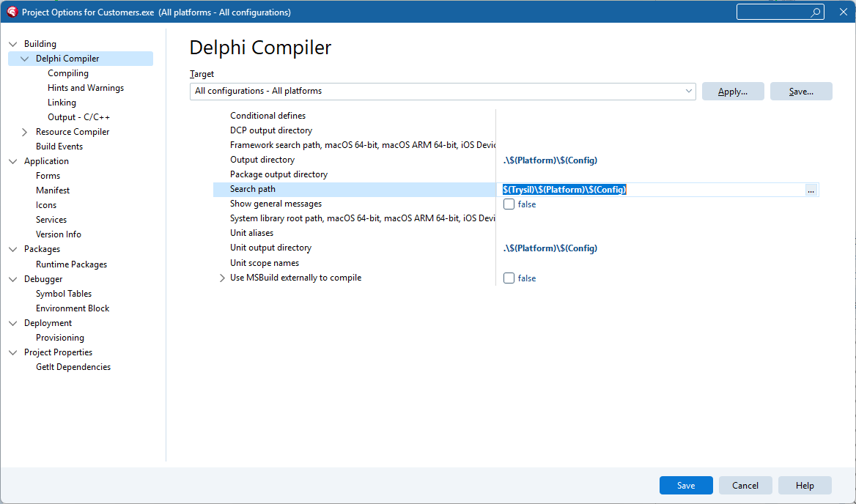Viewport: 856px width, 504px height.
Task: Open the Search path ellipsis editor button
Action: [x=811, y=190]
